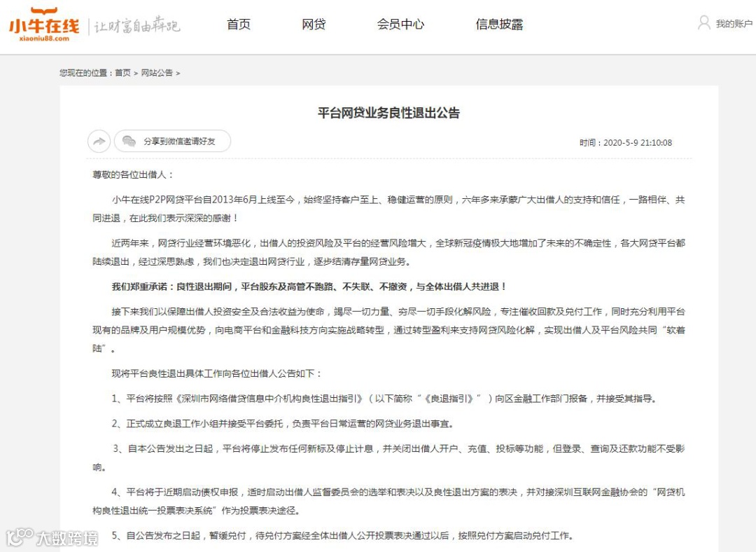Click item 1 about 《良退指引》

[384, 399]
